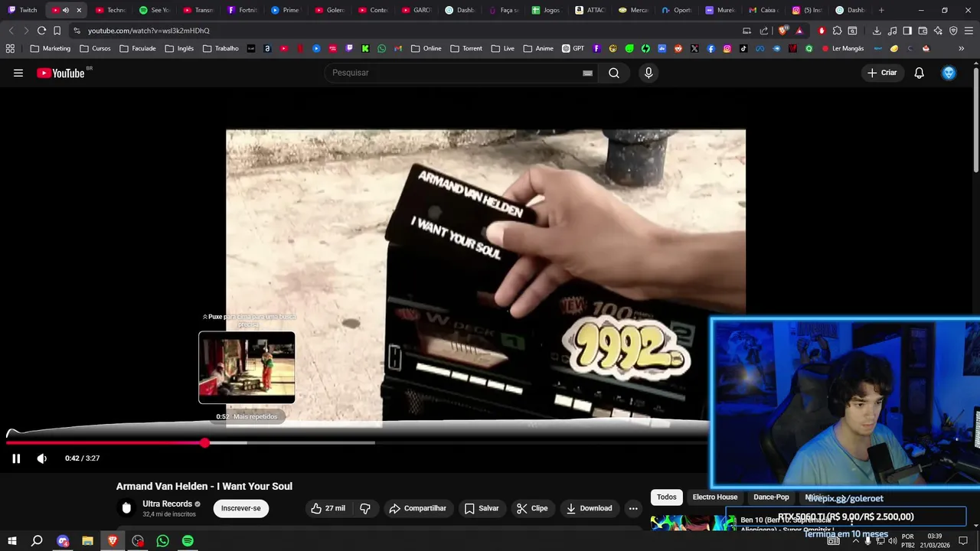Switch to the Fortnite browser tab
Screen dimensions: 980x551
(x=243, y=10)
